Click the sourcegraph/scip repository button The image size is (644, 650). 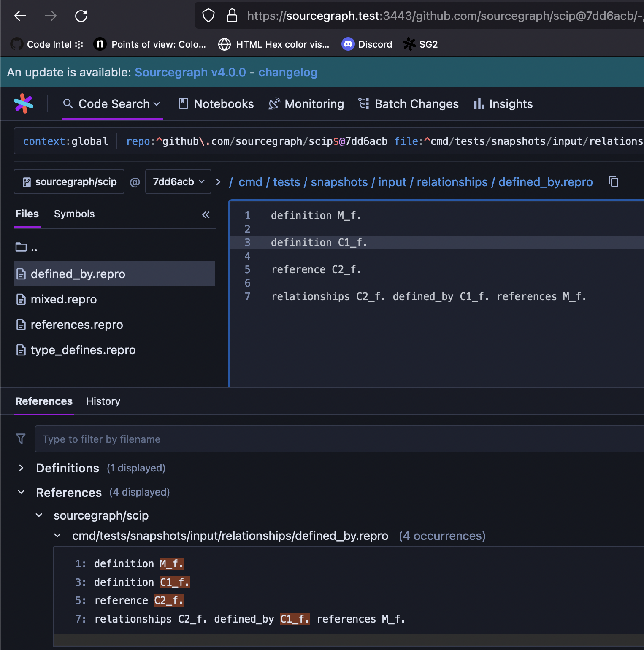(x=69, y=181)
